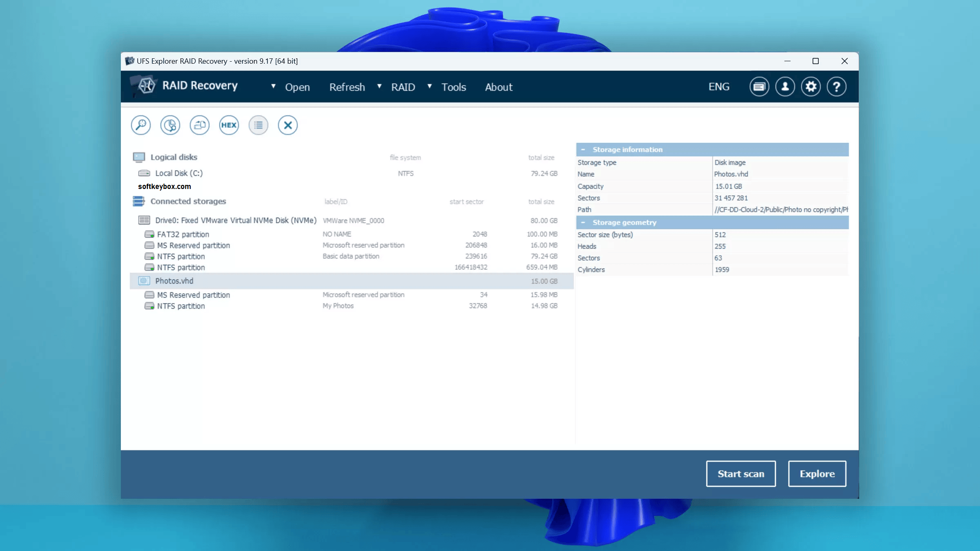Open the About menu
This screenshot has width=980, height=551.
click(x=499, y=87)
